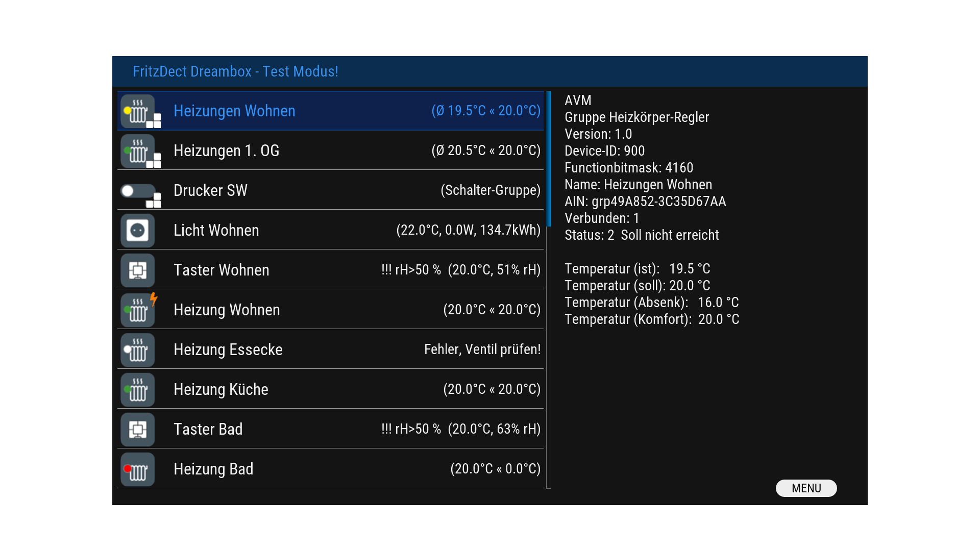980x551 pixels.
Task: Click the Heizungen Wohnen radiator group icon
Action: pyautogui.click(x=138, y=111)
